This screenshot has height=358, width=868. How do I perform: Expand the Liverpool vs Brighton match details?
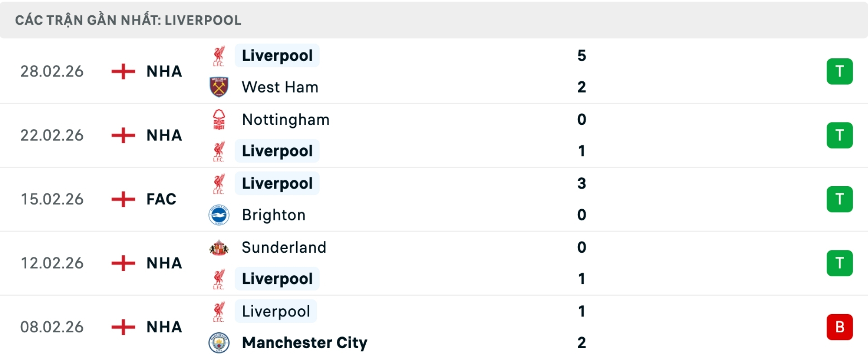tap(434, 199)
